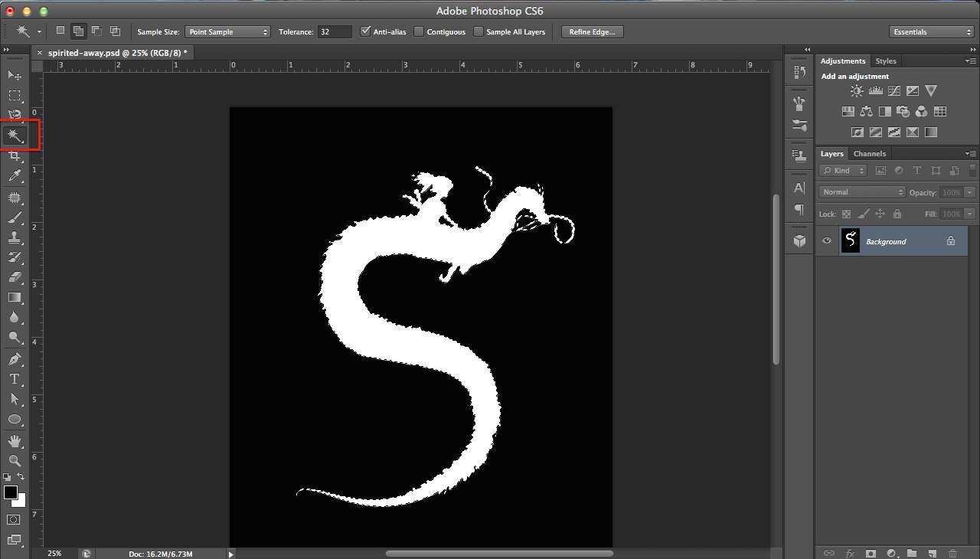This screenshot has width=980, height=559.
Task: Open the 3D panel cube icon
Action: coord(799,240)
